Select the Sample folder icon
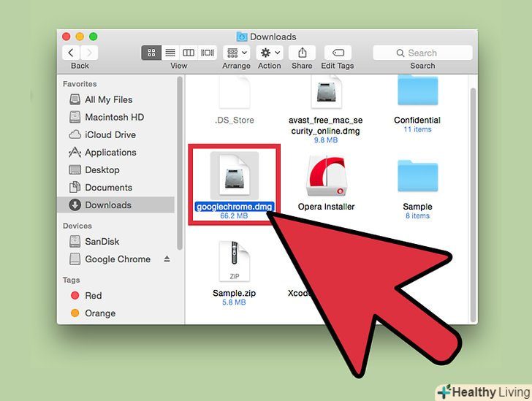This screenshot has width=532, height=401. [x=418, y=176]
